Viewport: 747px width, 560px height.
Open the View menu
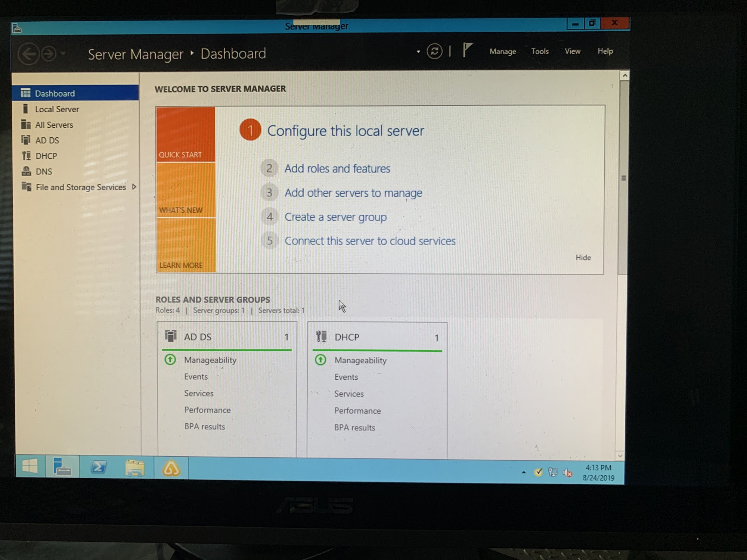pos(572,51)
